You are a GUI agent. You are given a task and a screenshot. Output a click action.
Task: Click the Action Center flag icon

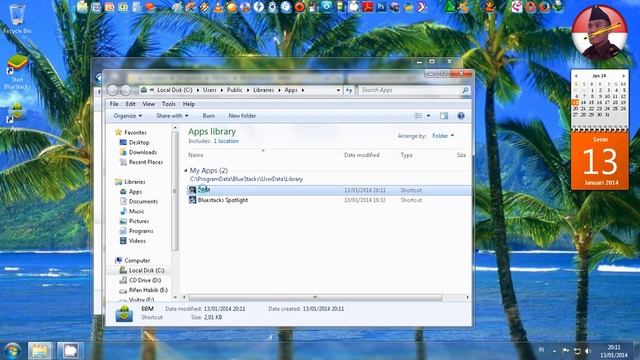pyautogui.click(x=566, y=351)
